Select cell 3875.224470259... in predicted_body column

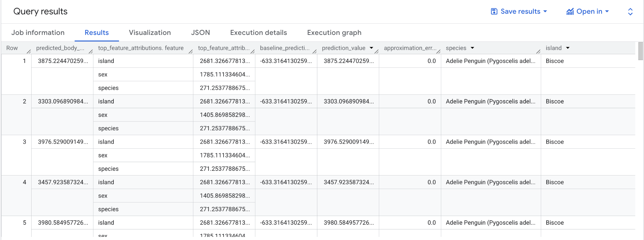coord(63,61)
